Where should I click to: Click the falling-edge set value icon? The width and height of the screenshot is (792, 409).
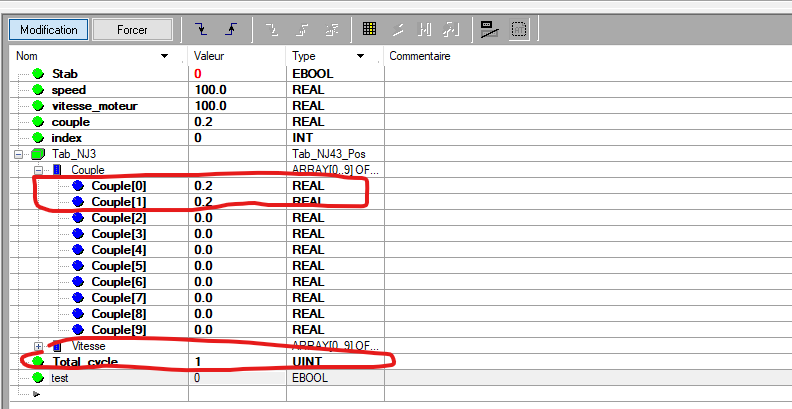(201, 30)
